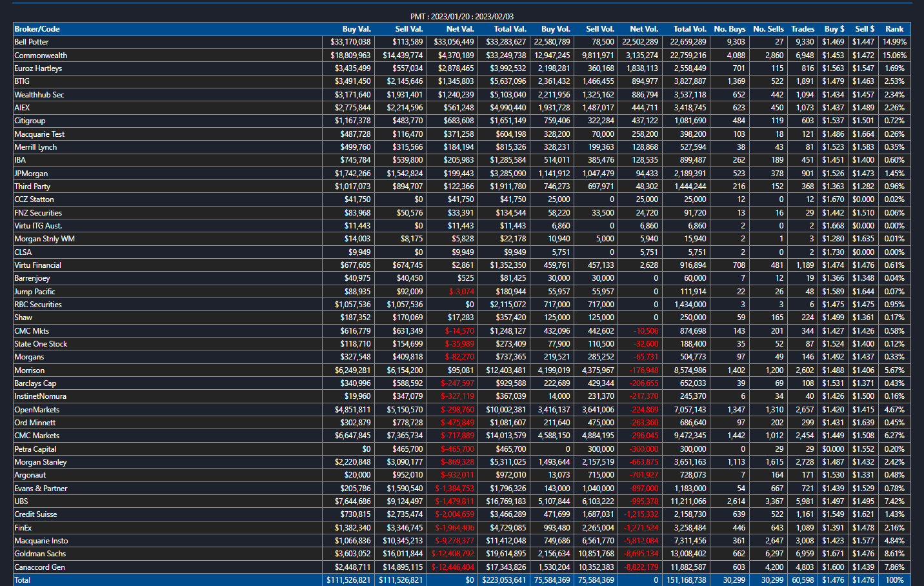The image size is (924, 586).
Task: Click the Buy $ column header
Action: click(834, 29)
